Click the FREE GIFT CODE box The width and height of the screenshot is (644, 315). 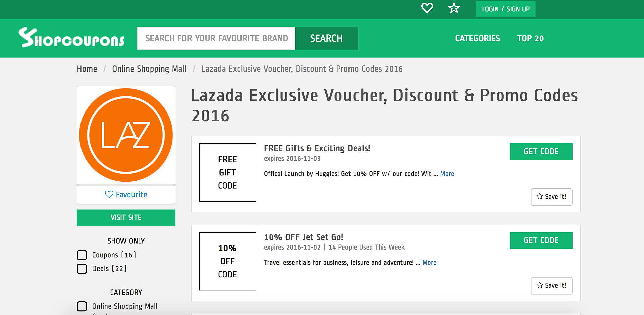[227, 173]
